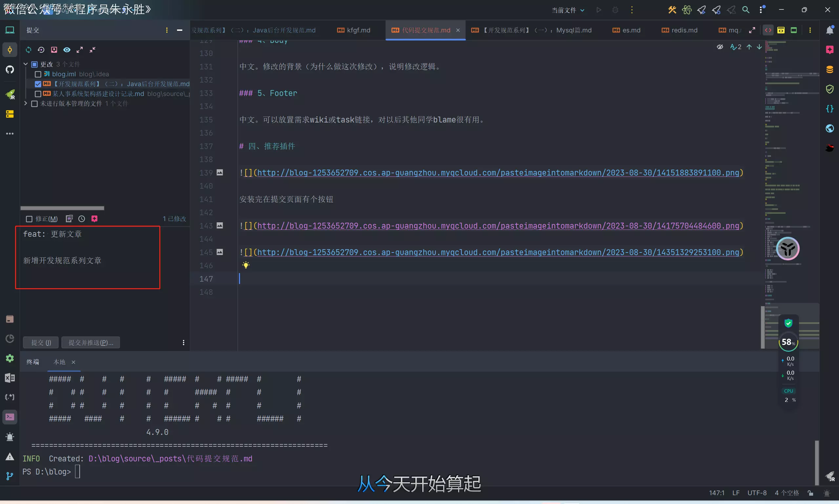Uncheck the Java后台开发规范.md file checkbox
The height and width of the screenshot is (504, 839).
coord(38,84)
